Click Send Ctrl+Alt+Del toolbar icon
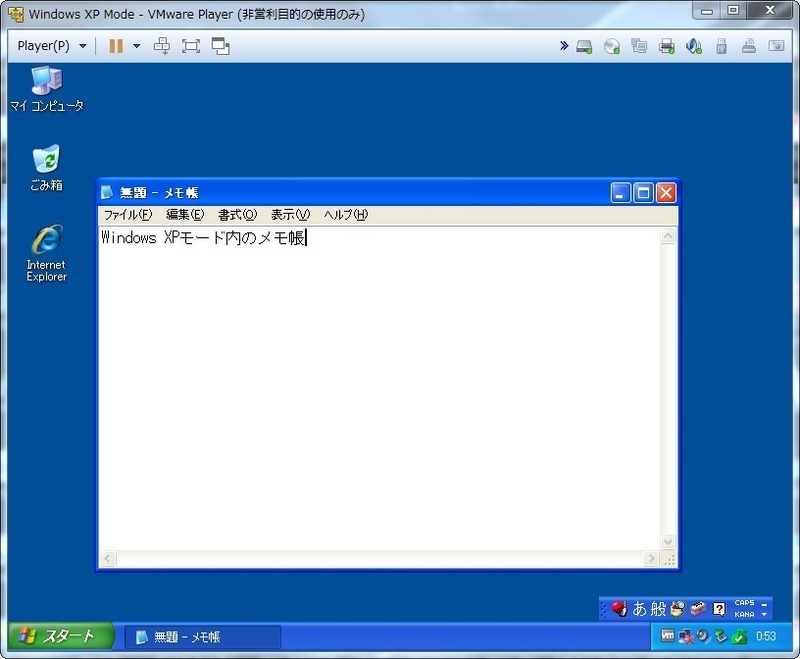800x659 pixels. [x=162, y=46]
